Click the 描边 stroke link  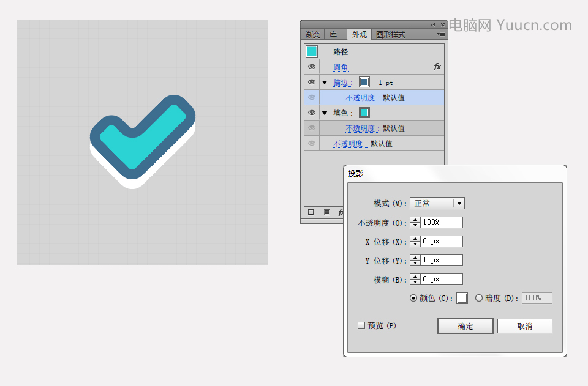343,83
